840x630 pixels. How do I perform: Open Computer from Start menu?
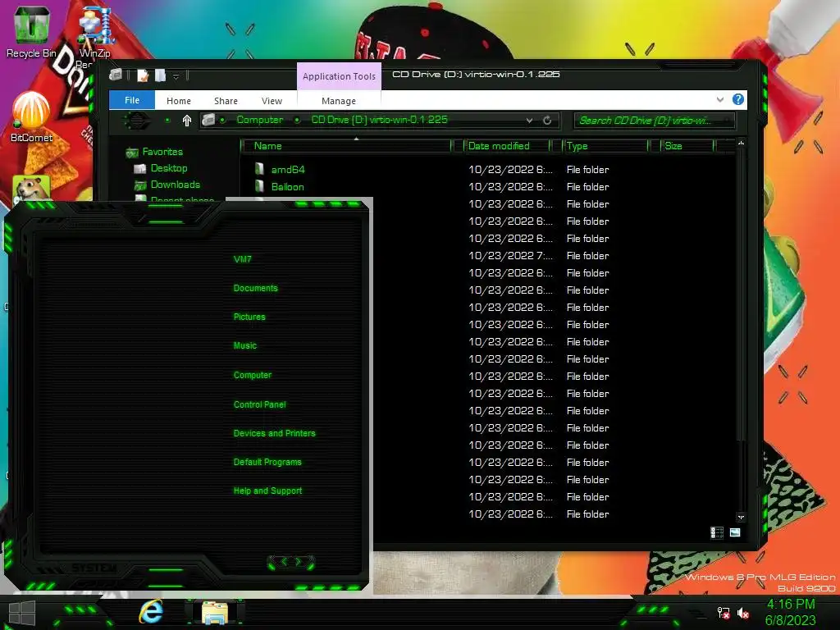(253, 375)
